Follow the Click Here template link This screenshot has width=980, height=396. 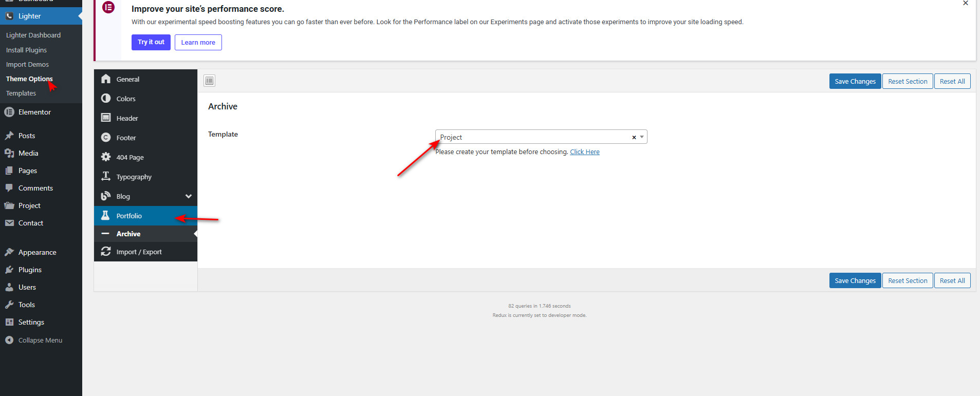(x=584, y=152)
